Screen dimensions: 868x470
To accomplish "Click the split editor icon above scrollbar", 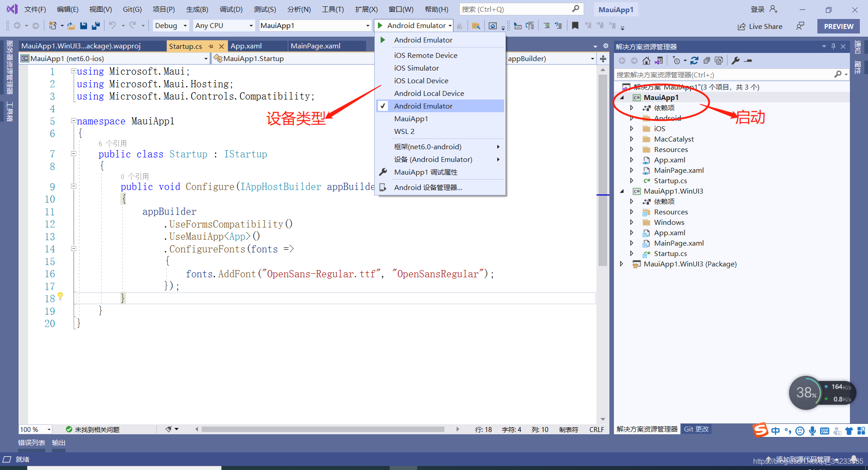I will [x=603, y=59].
